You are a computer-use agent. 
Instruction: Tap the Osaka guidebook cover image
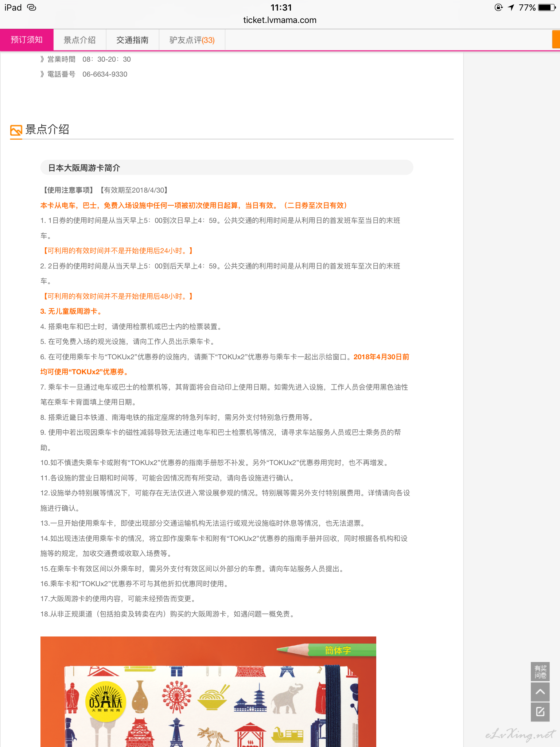tap(208, 692)
